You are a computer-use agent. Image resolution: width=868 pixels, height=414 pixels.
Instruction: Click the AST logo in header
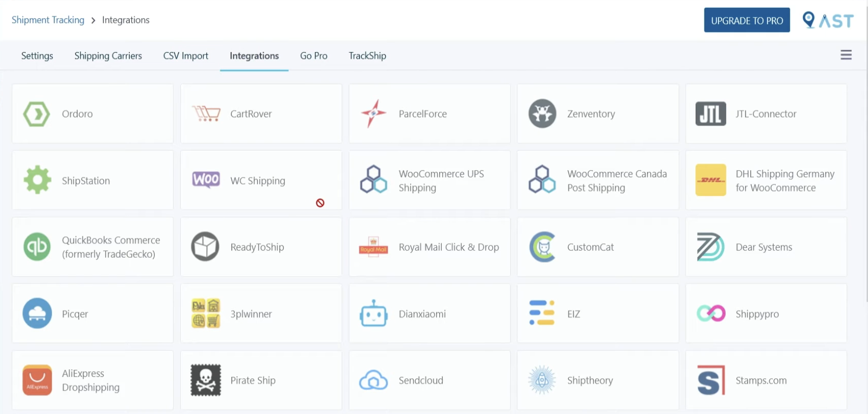pyautogui.click(x=828, y=20)
